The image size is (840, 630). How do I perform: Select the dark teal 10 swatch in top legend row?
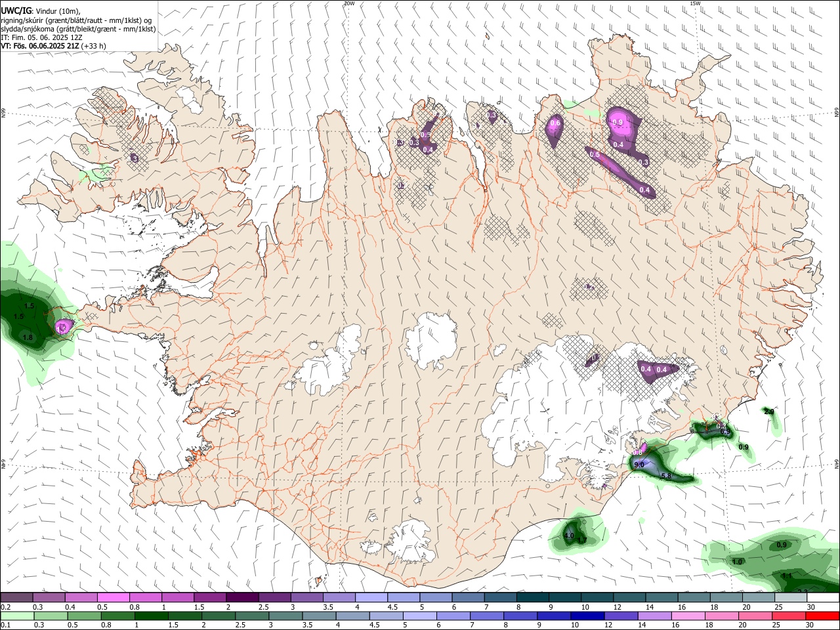pos(597,598)
